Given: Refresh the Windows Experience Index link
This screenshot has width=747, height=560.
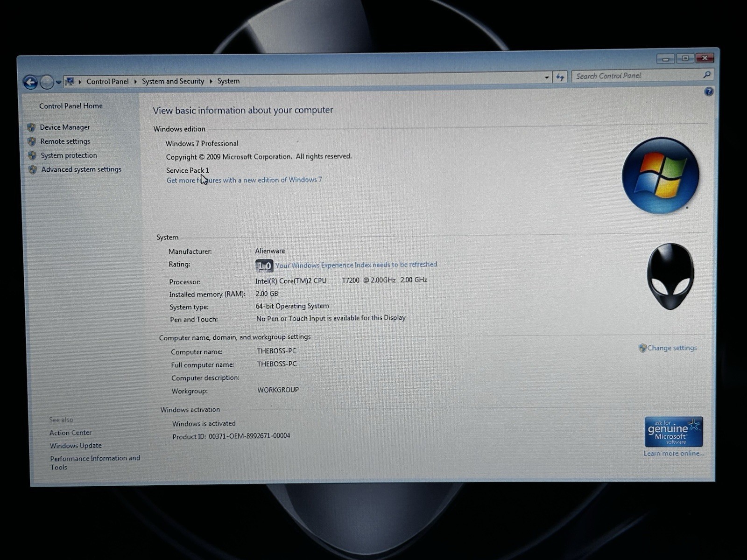Looking at the screenshot, I should tap(356, 265).
